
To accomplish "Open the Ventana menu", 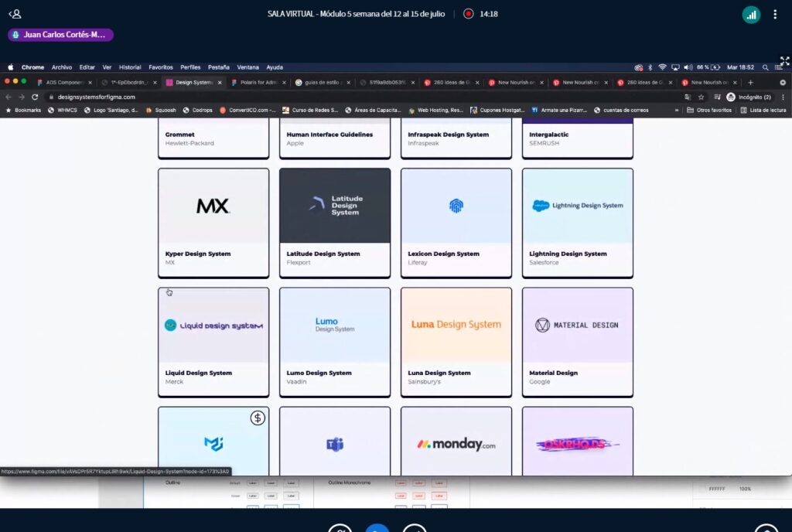I will pyautogui.click(x=247, y=67).
